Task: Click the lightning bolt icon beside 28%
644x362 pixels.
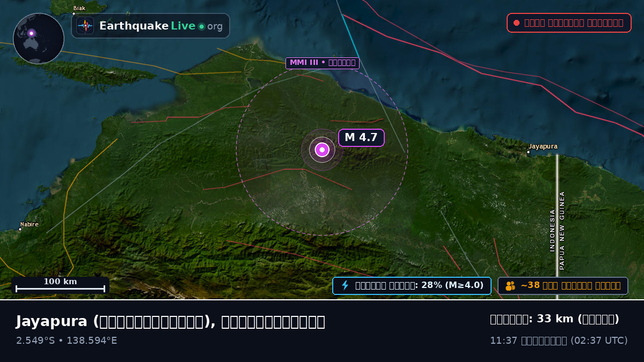Action: (x=345, y=285)
